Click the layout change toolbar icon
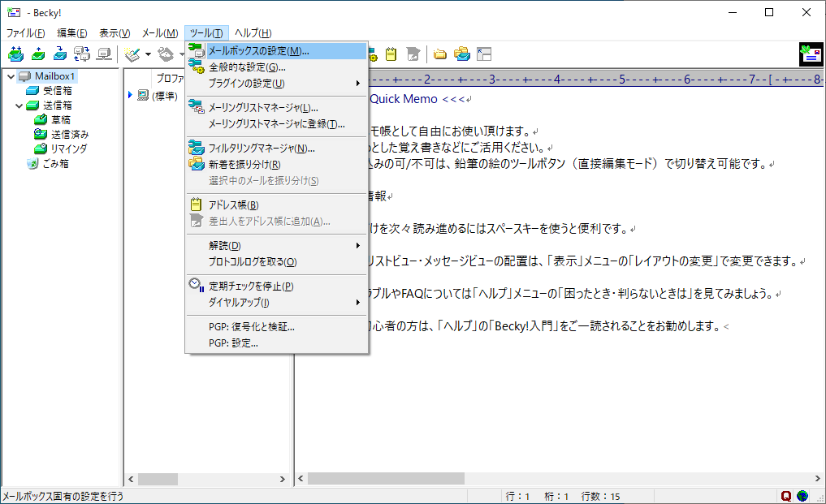 pos(484,54)
